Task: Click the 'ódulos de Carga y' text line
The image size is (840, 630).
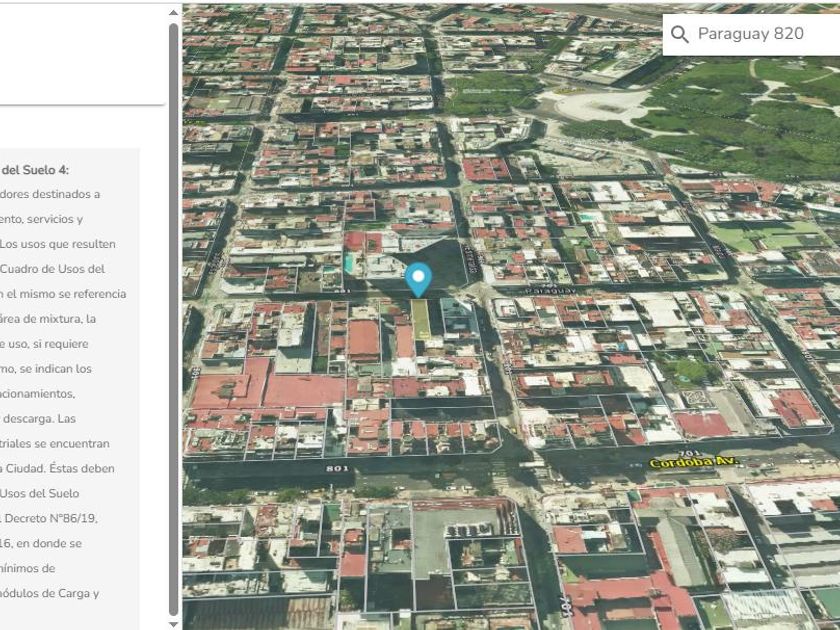Action: pos(50,593)
